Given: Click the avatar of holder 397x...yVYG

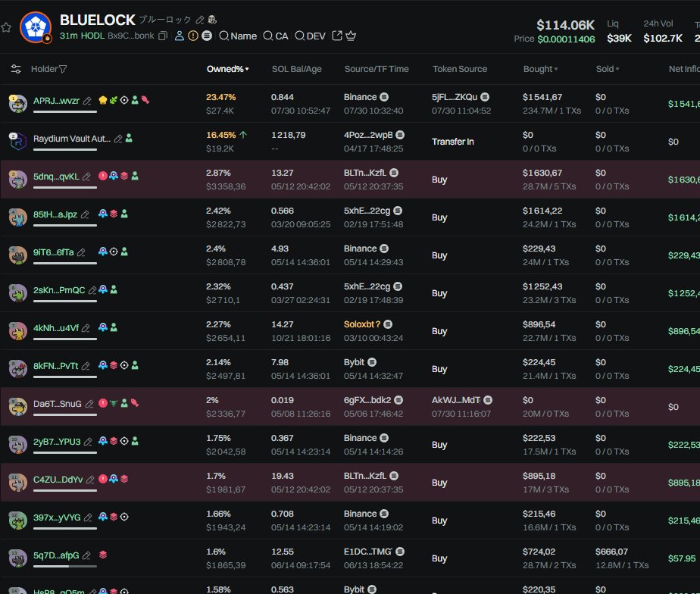Looking at the screenshot, I should pos(18,521).
